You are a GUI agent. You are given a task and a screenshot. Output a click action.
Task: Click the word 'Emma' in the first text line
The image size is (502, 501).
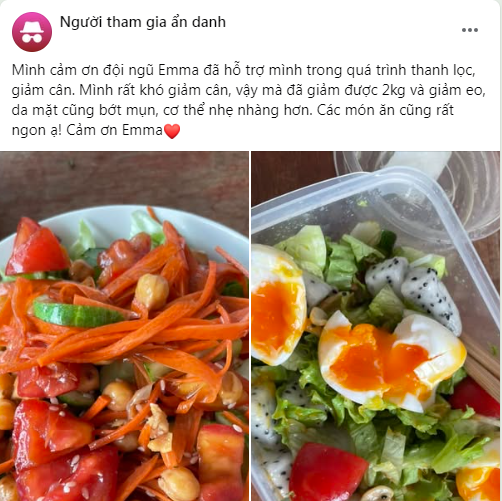pyautogui.click(x=178, y=70)
